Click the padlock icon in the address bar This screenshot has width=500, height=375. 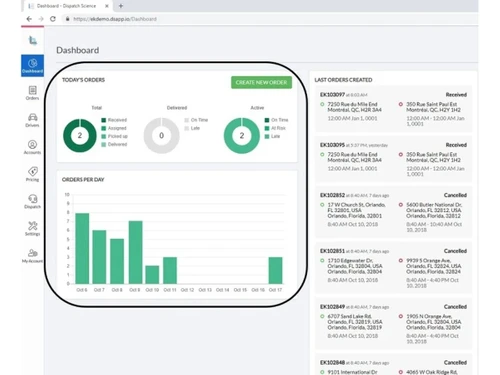67,19
